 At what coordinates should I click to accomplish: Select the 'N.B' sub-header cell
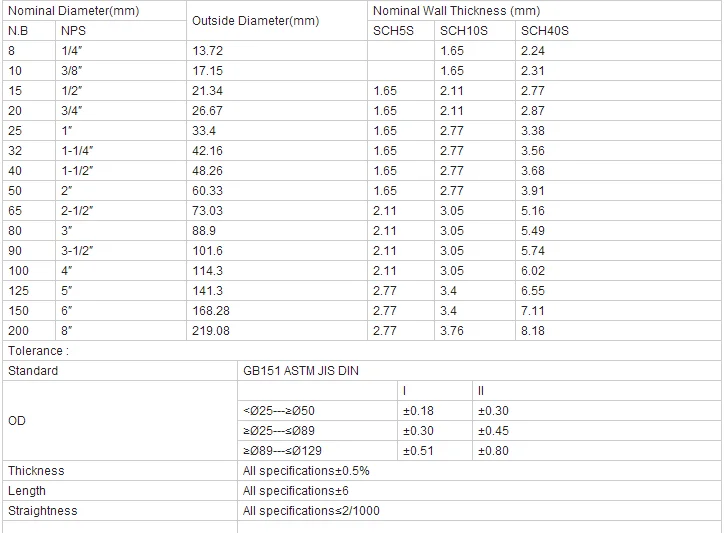pos(29,31)
